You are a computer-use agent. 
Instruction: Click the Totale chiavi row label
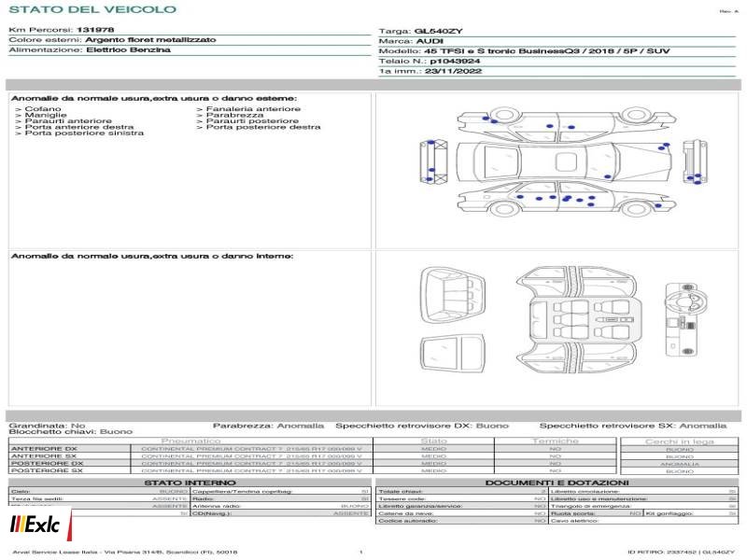401,491
